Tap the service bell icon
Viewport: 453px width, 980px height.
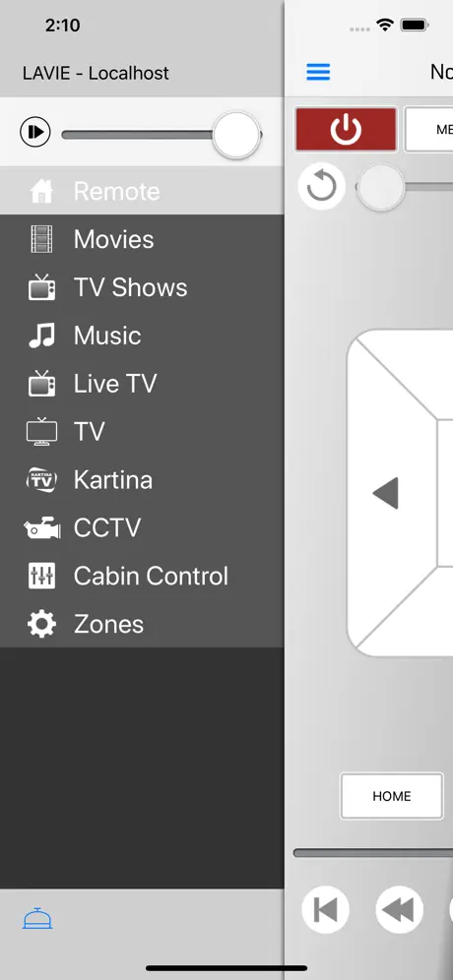pyautogui.click(x=37, y=918)
